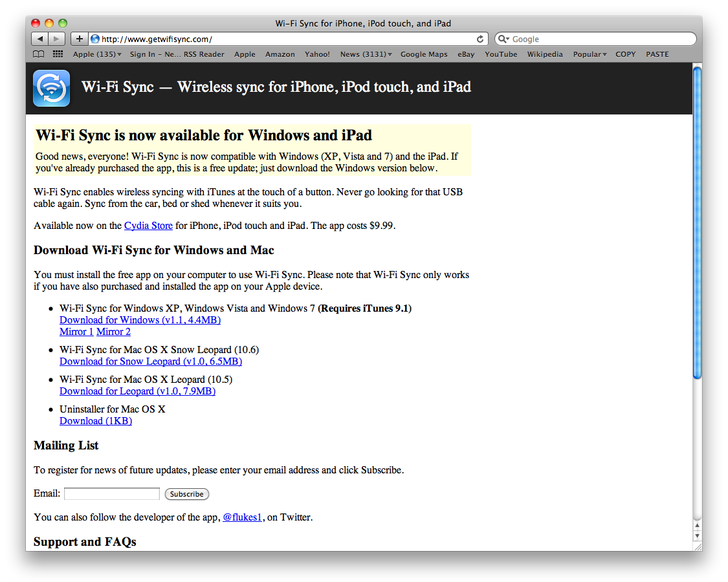Click the 'Requires iTunes 9.1' bold text
The width and height of the screenshot is (728, 582).
(364, 308)
